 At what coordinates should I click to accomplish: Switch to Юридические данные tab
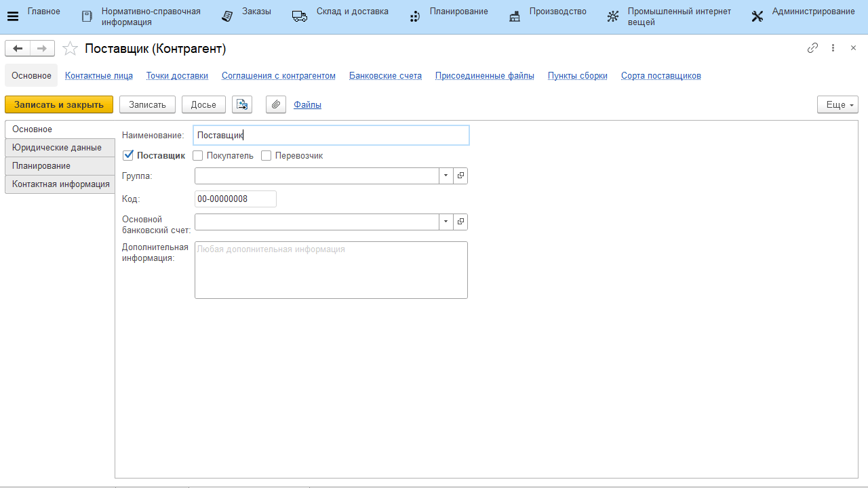pyautogui.click(x=57, y=148)
